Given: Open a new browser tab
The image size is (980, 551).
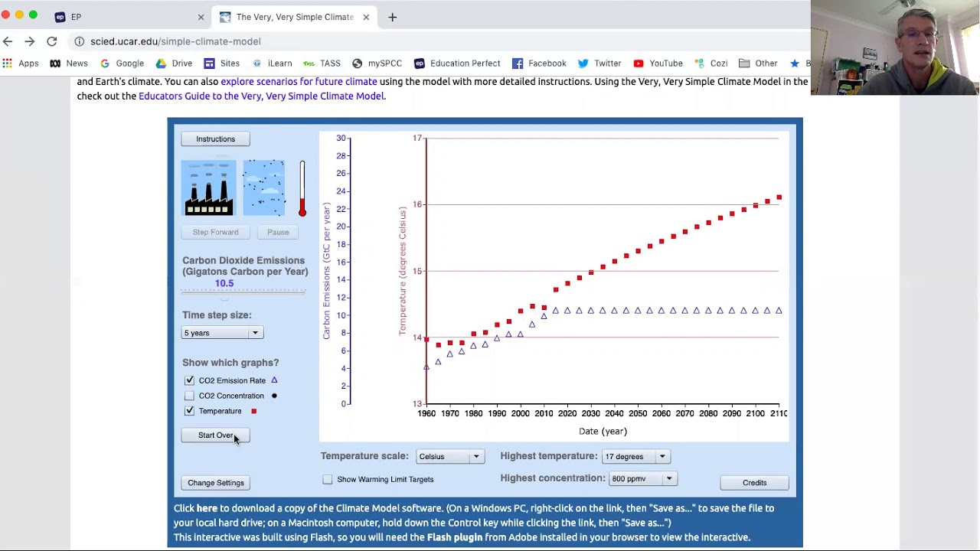Looking at the screenshot, I should click(x=392, y=17).
